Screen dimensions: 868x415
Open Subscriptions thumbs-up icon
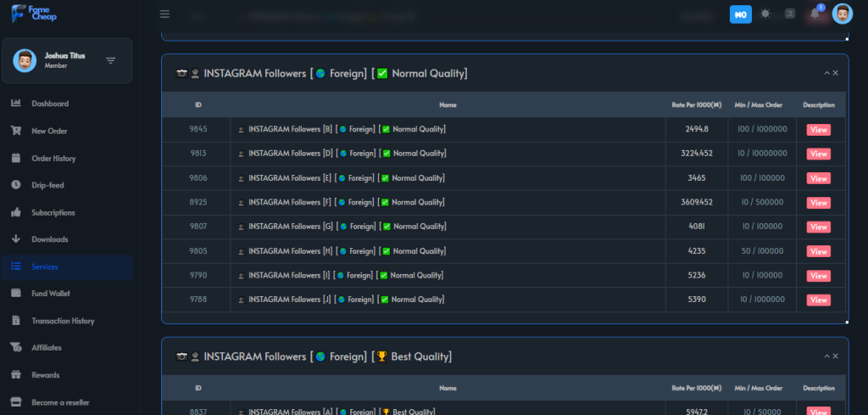(16, 212)
